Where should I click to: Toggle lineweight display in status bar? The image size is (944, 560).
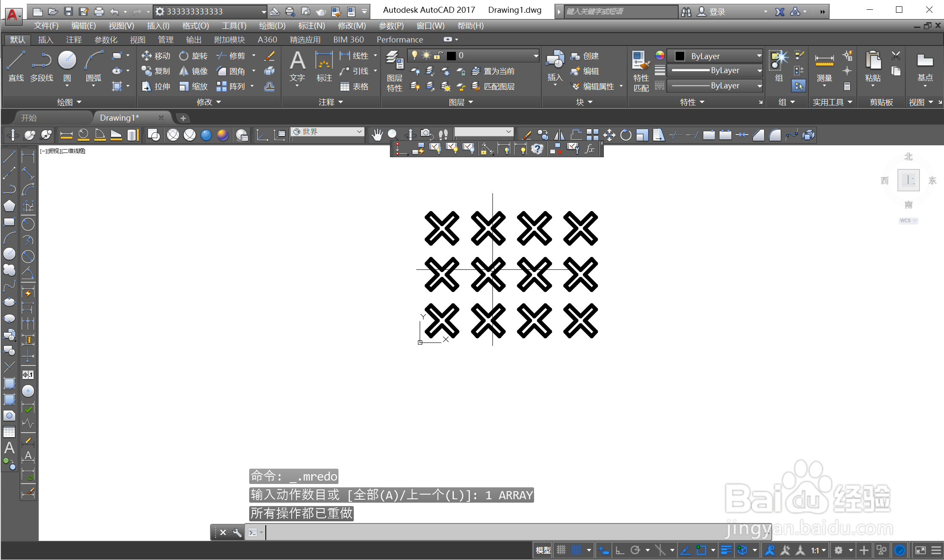(726, 550)
